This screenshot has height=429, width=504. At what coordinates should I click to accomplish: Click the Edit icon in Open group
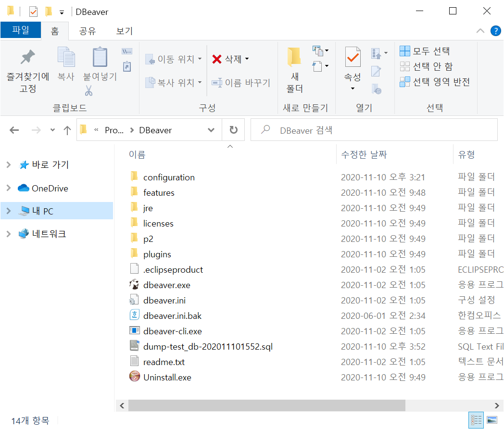(376, 71)
